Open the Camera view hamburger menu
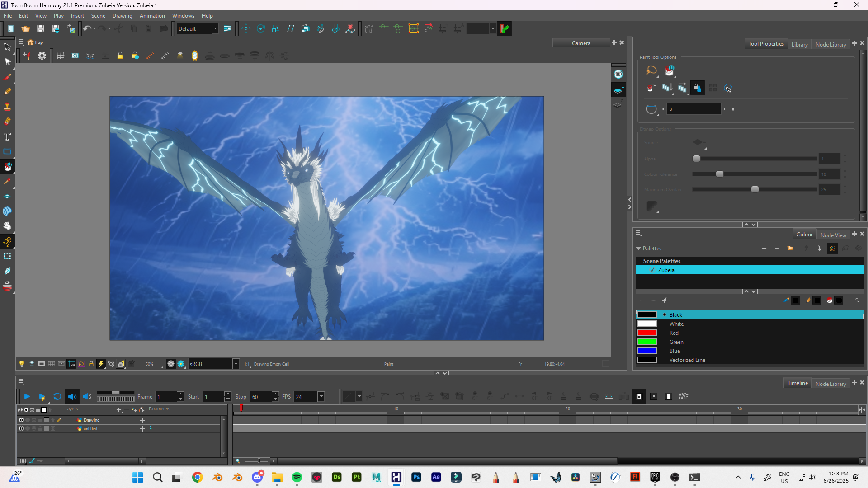 click(x=21, y=42)
